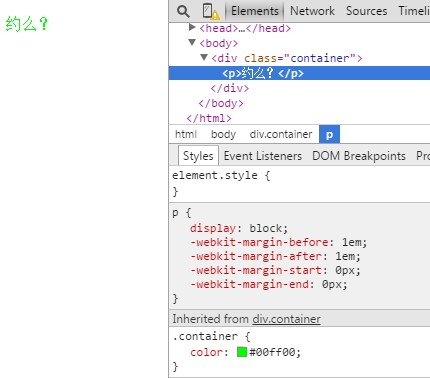Click the -webkit-margin-start declaration

point(275,270)
